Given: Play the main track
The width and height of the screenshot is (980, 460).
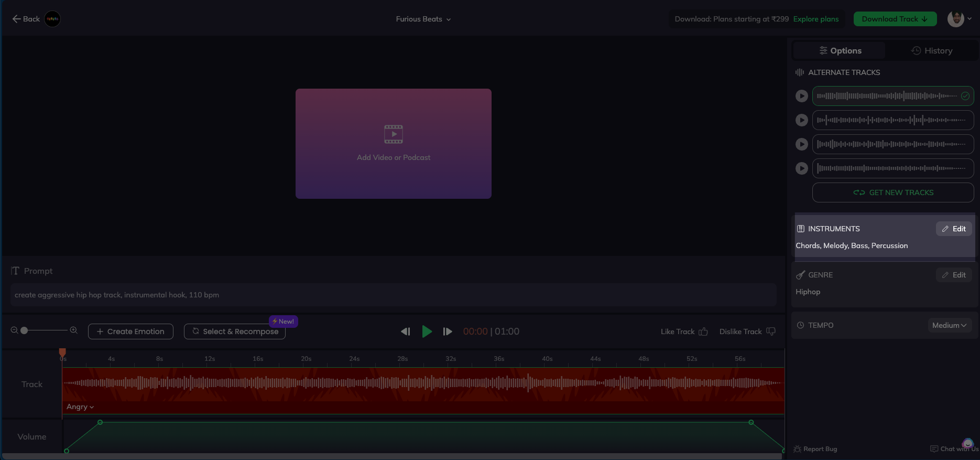Looking at the screenshot, I should [427, 331].
